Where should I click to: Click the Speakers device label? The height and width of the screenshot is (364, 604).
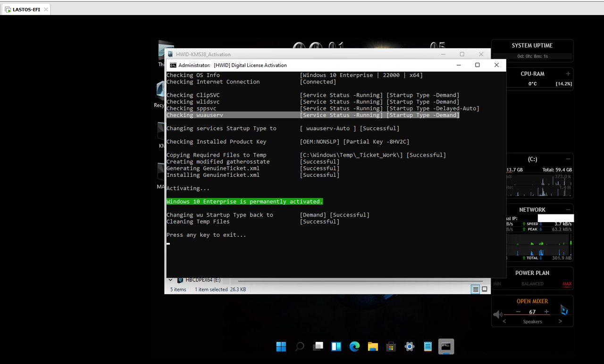tap(532, 322)
